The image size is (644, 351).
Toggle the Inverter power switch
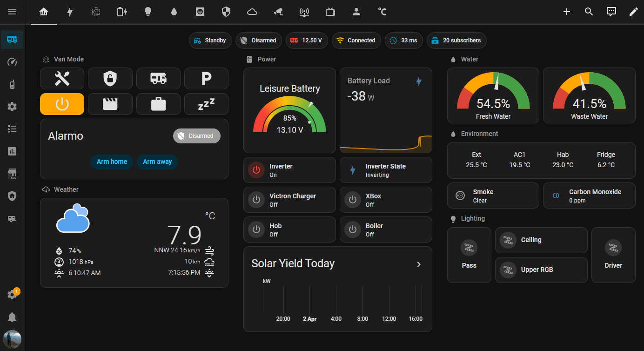pos(256,170)
